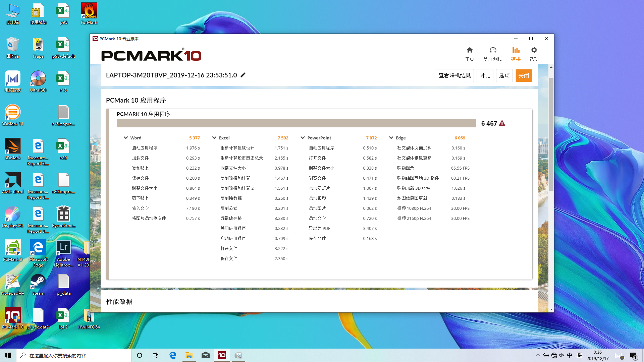
Task: Select the RyzenController desktop icon
Action: pos(64,217)
